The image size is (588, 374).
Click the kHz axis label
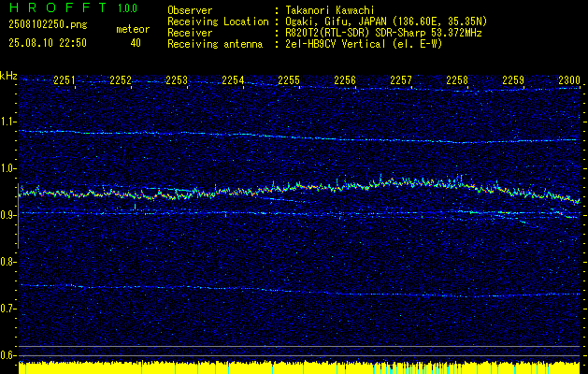(8, 76)
